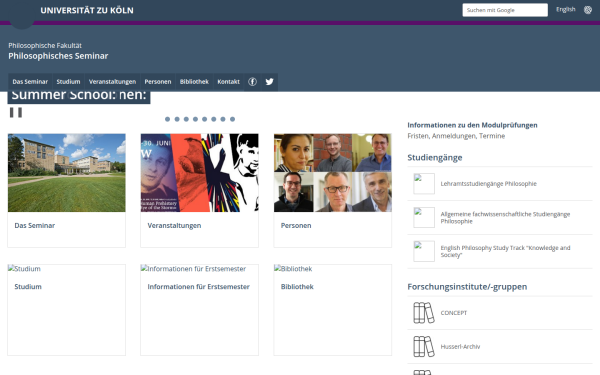This screenshot has height=375, width=600.
Task: Click the Husserl-Archiv books icon
Action: click(424, 346)
